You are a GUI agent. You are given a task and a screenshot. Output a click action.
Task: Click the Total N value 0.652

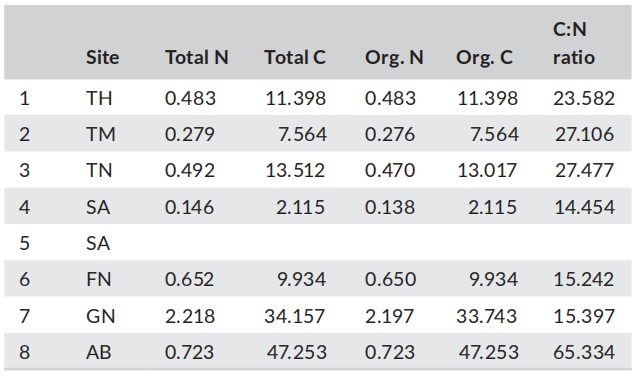coord(189,279)
